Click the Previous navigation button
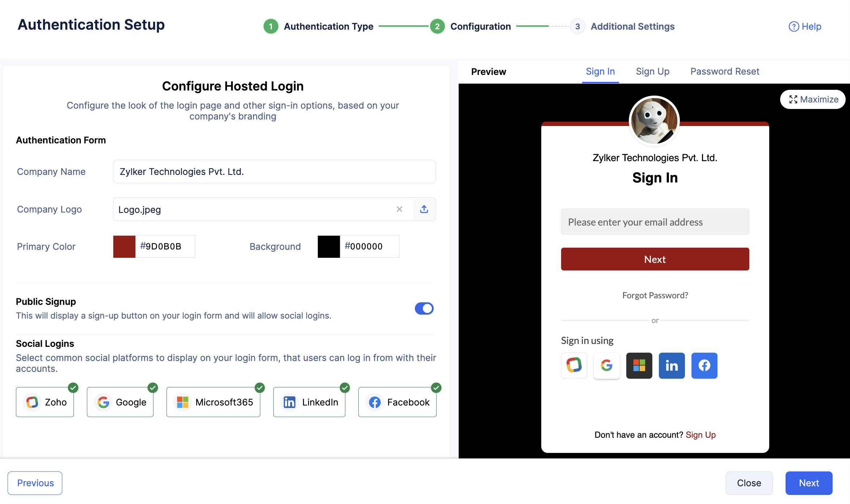850x504 pixels. [35, 482]
